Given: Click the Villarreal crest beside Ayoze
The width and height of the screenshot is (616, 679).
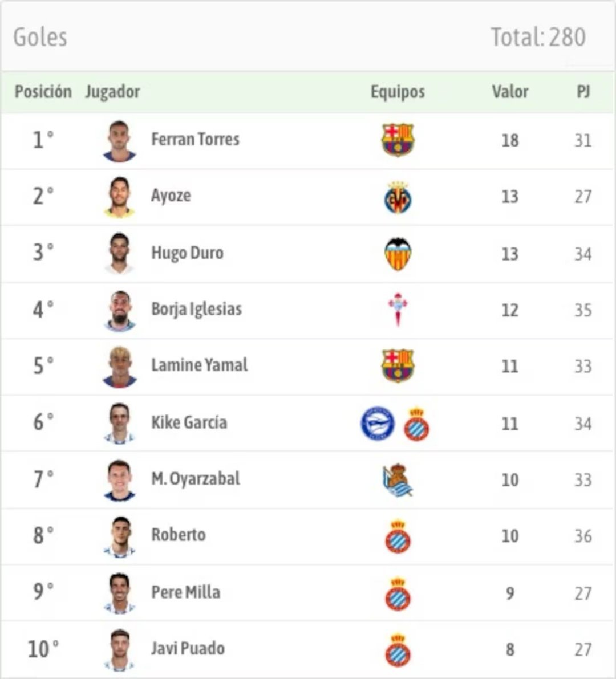Looking at the screenshot, I should pyautogui.click(x=398, y=197).
